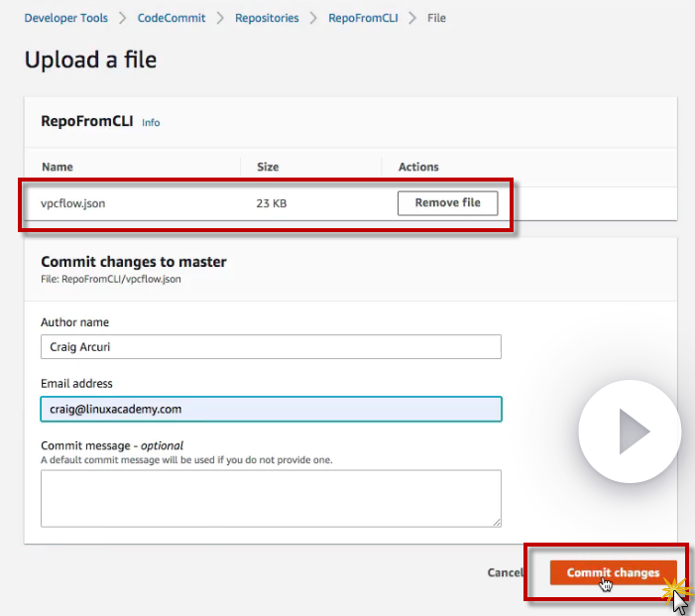Click the large play button overlay
This screenshot has height=616, width=695.
click(630, 431)
